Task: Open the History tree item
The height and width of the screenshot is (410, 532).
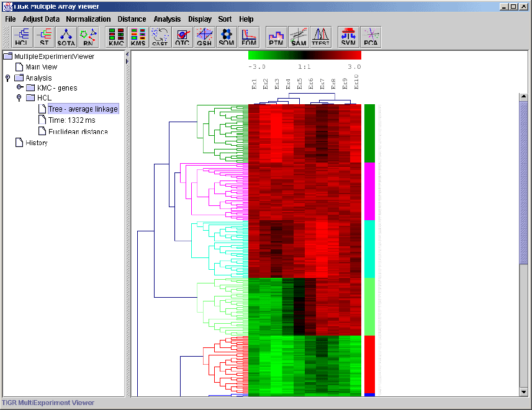Action: (36, 143)
